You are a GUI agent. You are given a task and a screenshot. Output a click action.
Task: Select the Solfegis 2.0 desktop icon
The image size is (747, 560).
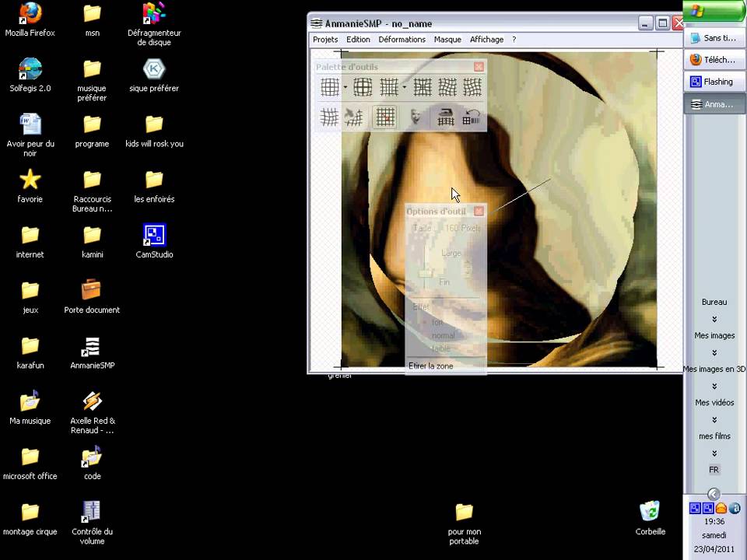coord(30,75)
